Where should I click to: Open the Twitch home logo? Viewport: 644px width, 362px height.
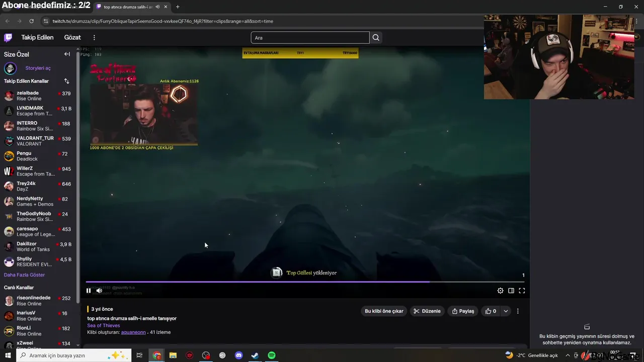point(8,37)
